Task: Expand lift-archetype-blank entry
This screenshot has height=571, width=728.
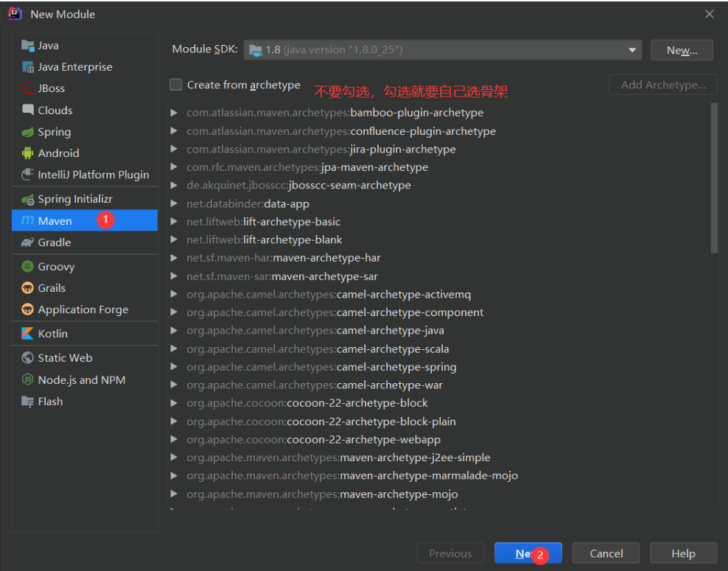Action: 174,239
